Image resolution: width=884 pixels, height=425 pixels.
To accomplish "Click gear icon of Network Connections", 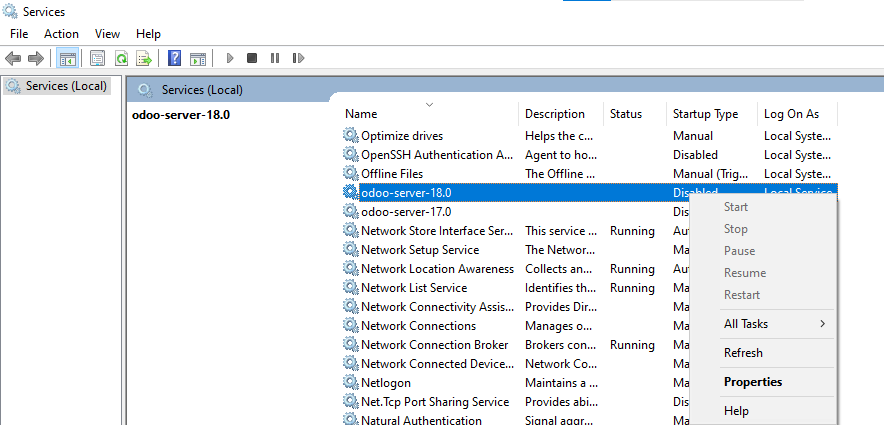I will (351, 326).
